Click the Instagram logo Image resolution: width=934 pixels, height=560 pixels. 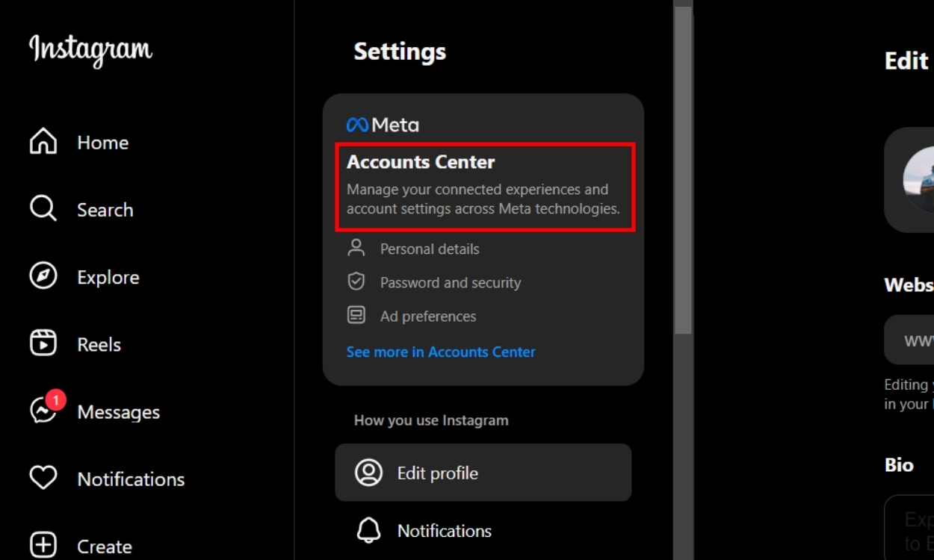90,50
